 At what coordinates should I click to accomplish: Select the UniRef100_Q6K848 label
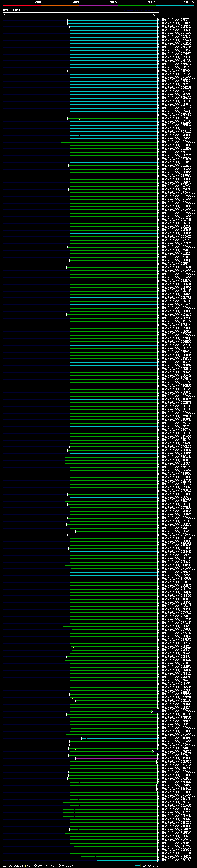(176, 104)
